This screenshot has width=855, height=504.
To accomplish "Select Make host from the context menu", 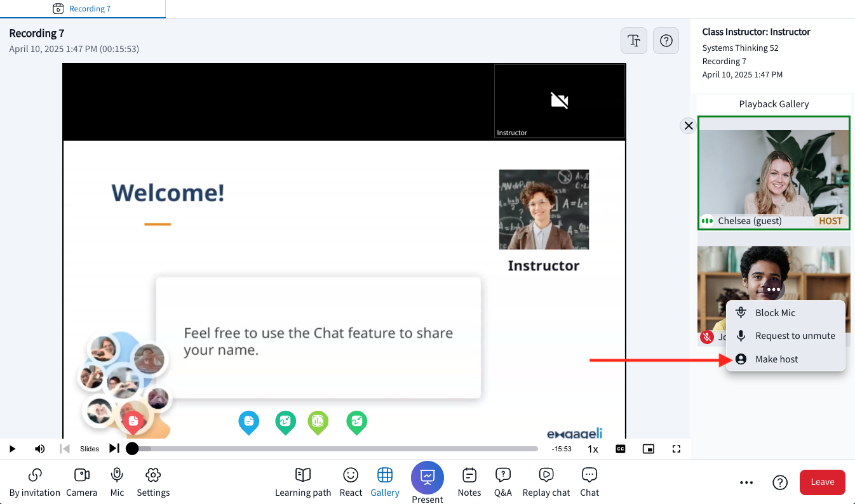I will (776, 359).
